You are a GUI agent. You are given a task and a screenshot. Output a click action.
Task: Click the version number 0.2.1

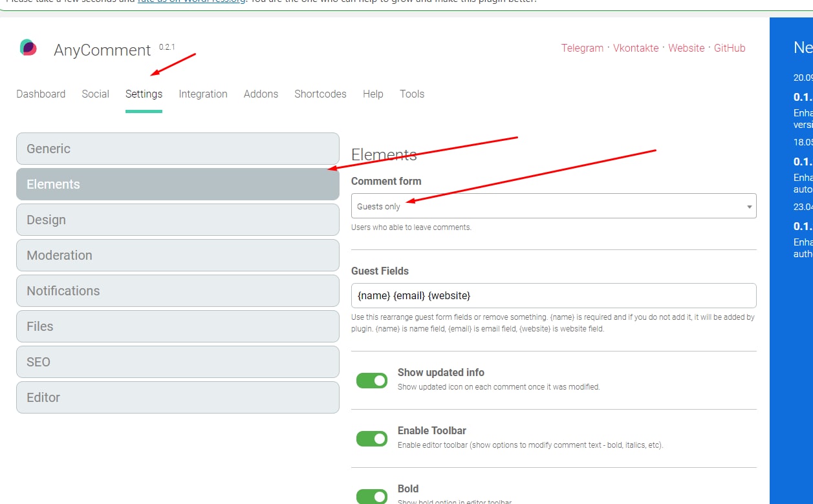tap(167, 47)
